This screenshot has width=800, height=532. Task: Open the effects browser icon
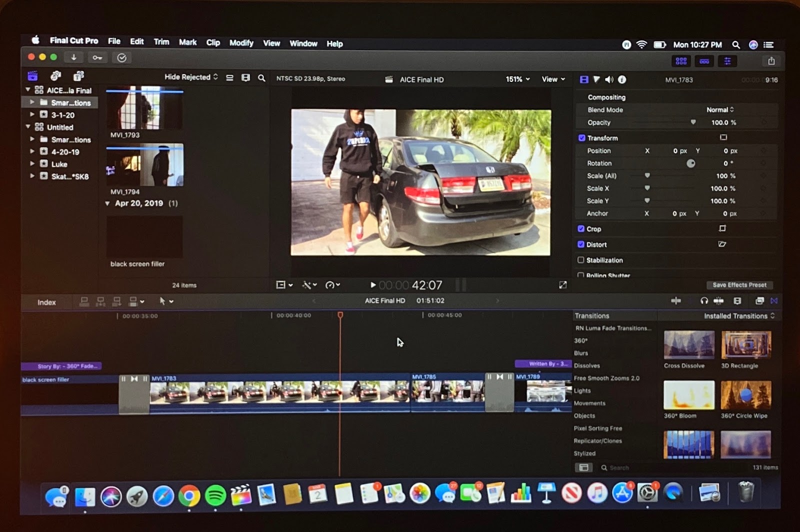759,301
